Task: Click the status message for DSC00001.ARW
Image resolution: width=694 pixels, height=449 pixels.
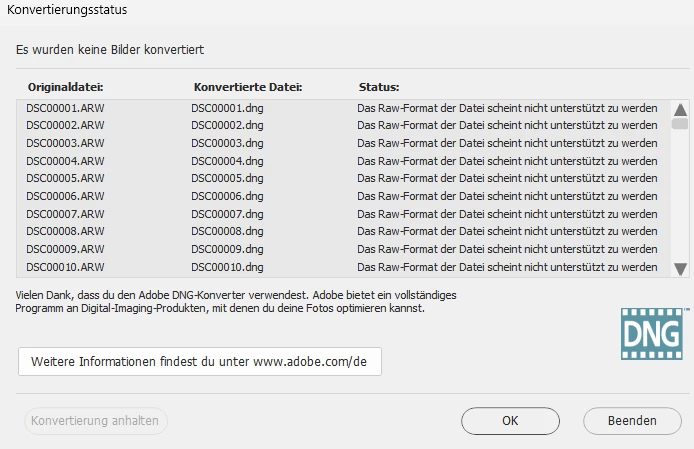Action: [507, 108]
